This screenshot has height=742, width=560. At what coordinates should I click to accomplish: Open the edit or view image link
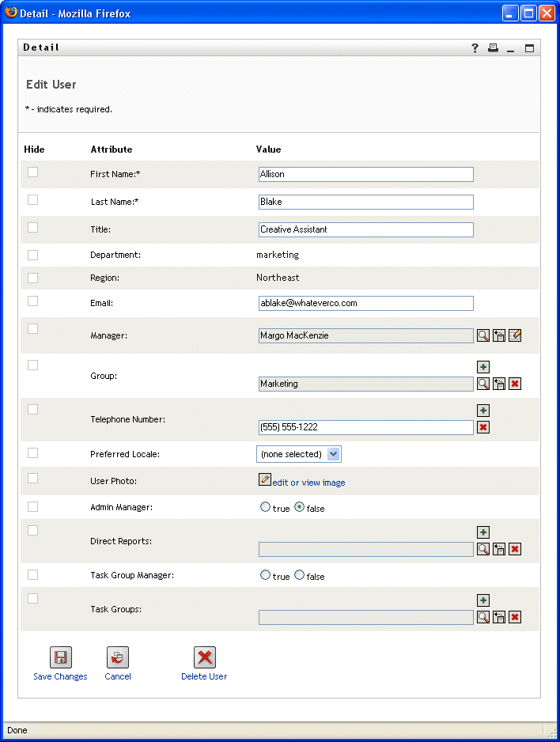pyautogui.click(x=308, y=483)
